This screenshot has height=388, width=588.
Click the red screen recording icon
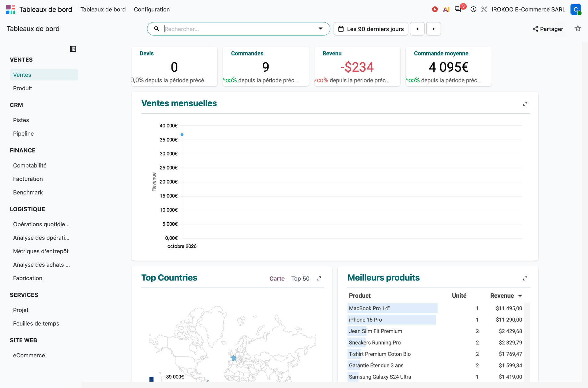point(435,9)
